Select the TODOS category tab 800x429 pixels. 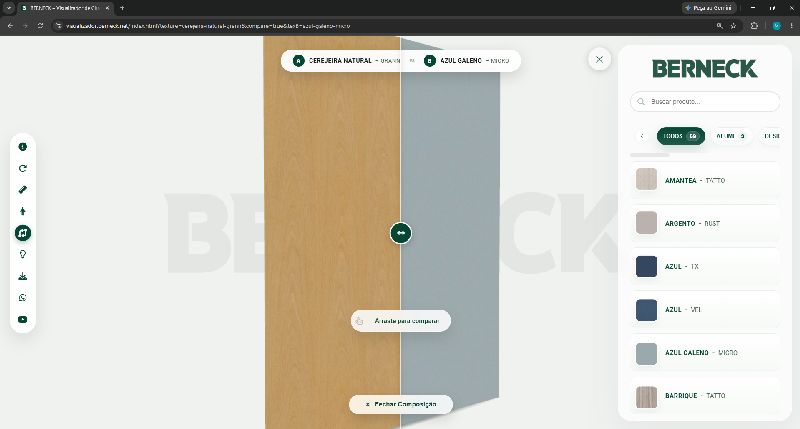[681, 136]
